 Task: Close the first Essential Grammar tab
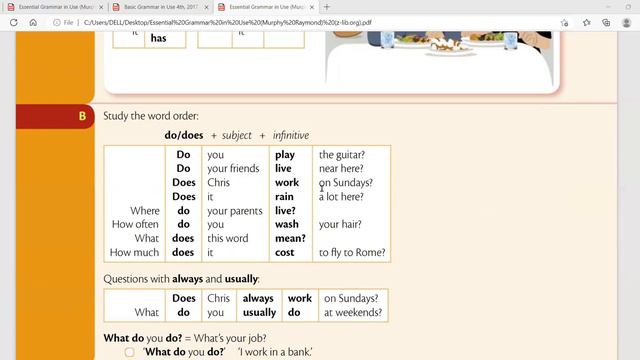point(101,7)
